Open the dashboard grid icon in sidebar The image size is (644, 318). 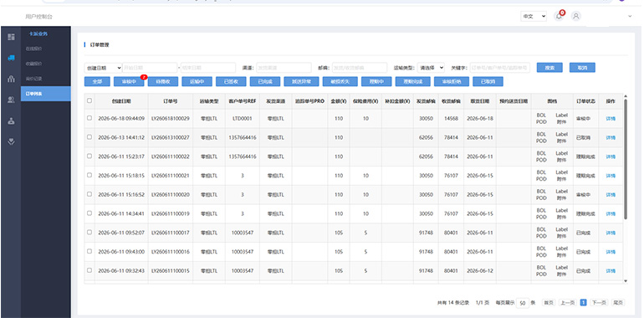click(11, 37)
